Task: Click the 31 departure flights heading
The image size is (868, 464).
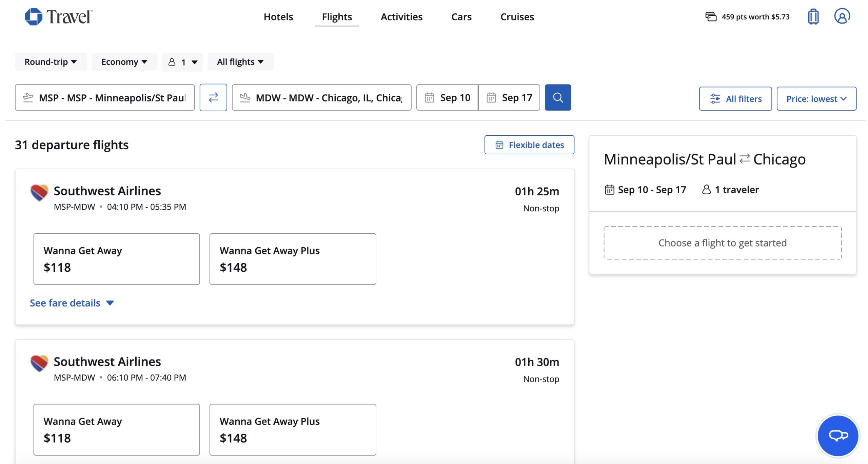Action: [72, 145]
